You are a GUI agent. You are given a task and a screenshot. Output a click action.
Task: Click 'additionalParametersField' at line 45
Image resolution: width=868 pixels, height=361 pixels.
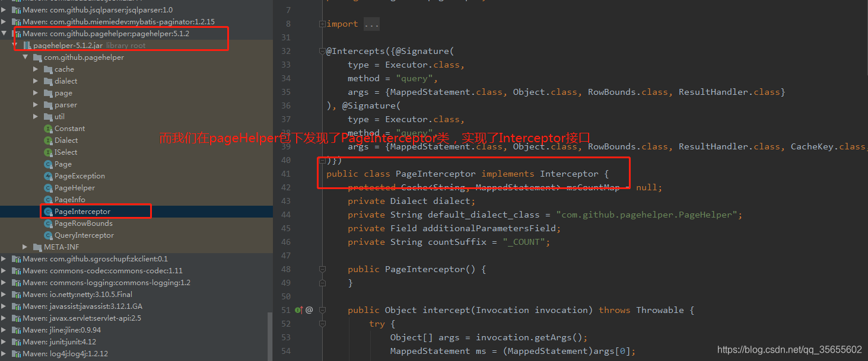pyautogui.click(x=489, y=228)
